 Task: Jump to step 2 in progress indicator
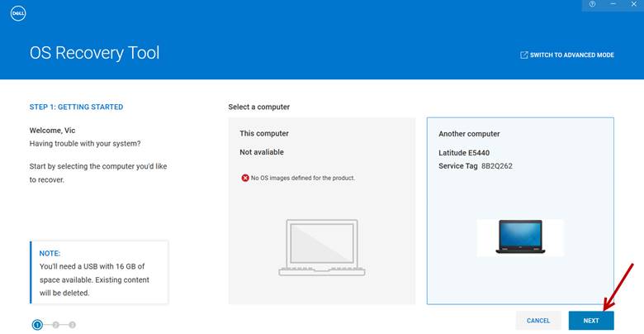coord(55,325)
